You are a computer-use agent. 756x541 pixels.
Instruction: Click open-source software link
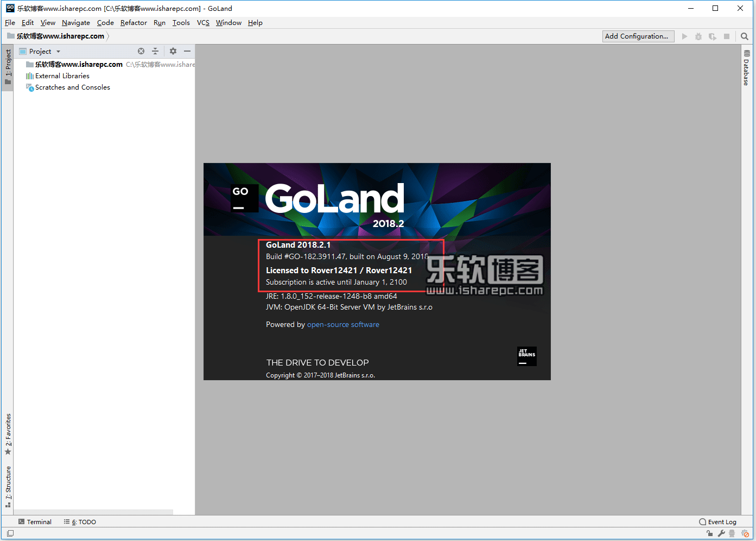coord(343,325)
